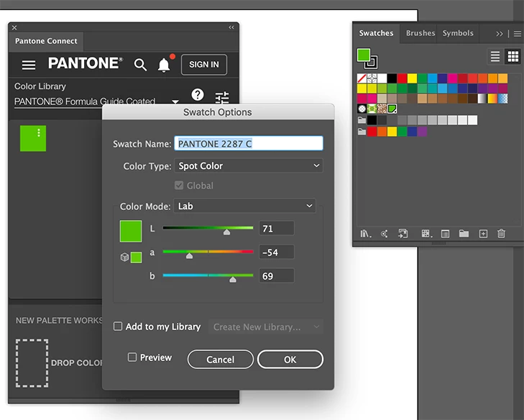Click the PANTONE logo in the panel

point(86,63)
